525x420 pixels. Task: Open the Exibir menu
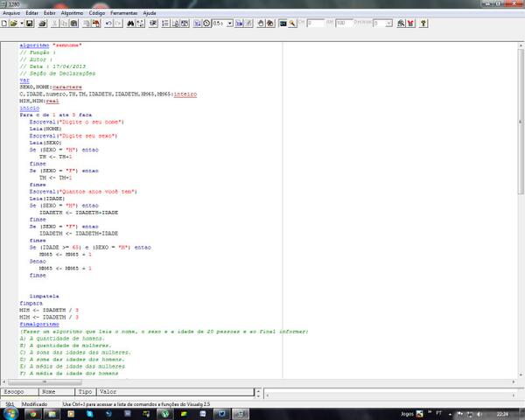click(x=50, y=13)
